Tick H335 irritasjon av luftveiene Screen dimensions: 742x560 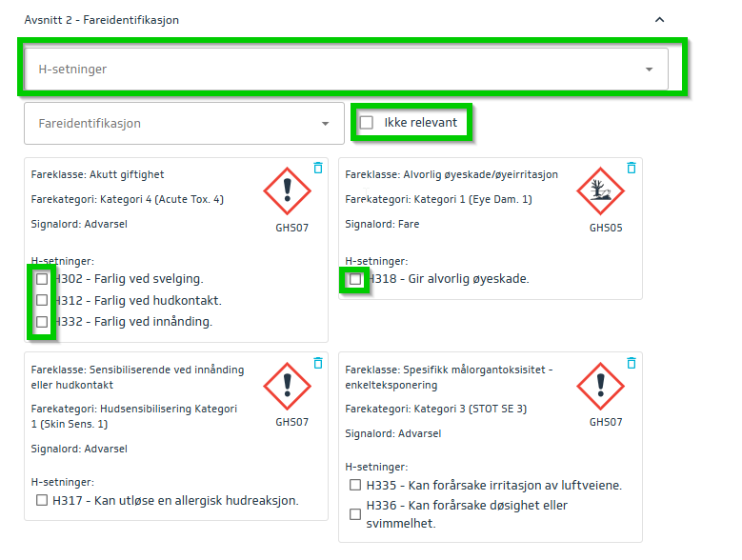click(355, 485)
